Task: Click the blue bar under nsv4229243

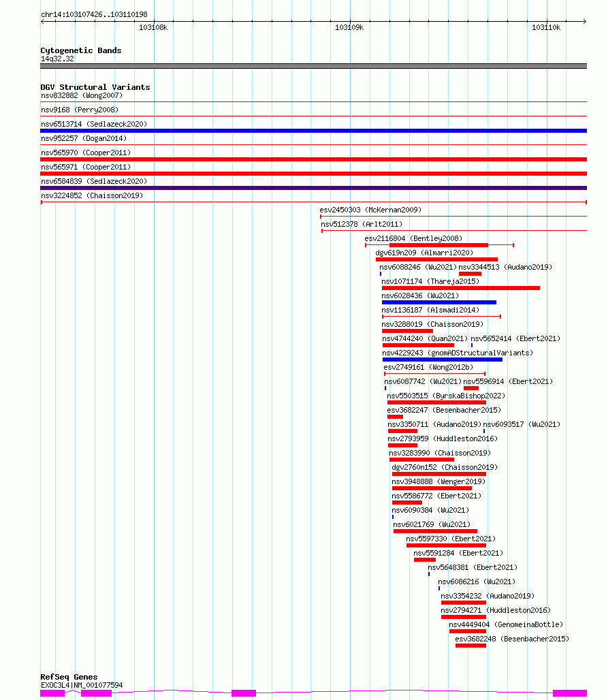Action: 442,360
